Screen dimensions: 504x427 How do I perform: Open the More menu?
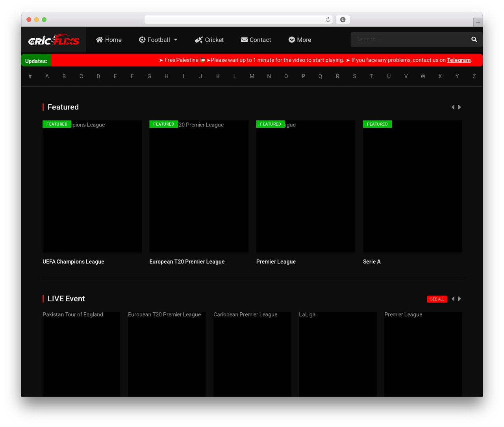click(x=300, y=40)
